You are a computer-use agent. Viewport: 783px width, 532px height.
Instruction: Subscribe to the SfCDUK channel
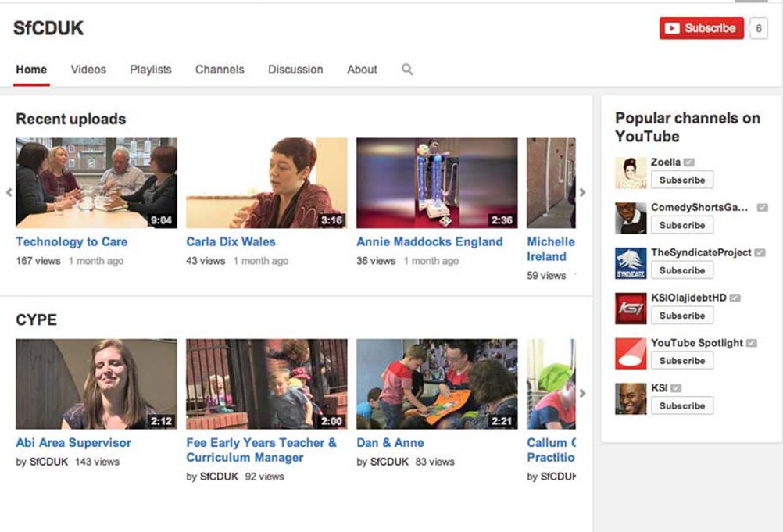click(702, 28)
